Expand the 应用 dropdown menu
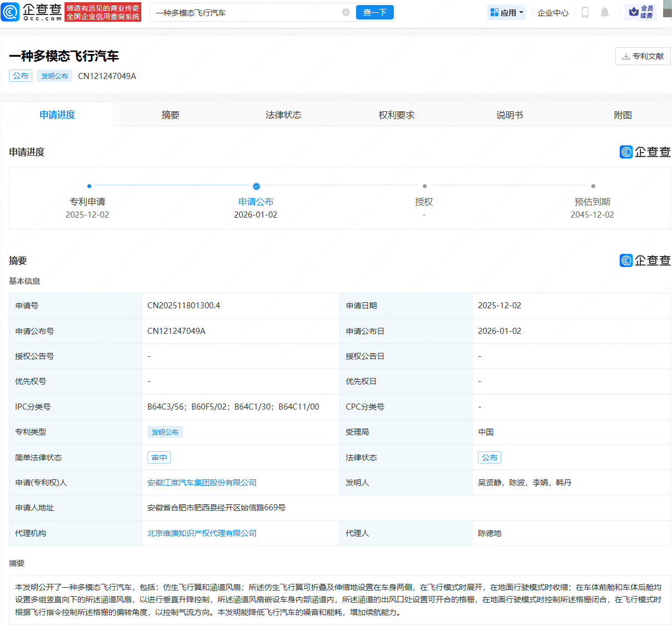This screenshot has width=672, height=625. (x=507, y=12)
